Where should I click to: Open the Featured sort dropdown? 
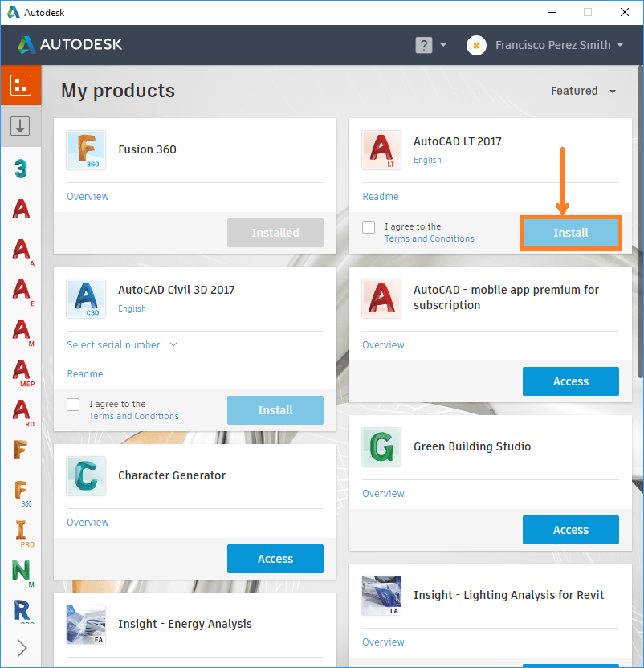pos(583,91)
